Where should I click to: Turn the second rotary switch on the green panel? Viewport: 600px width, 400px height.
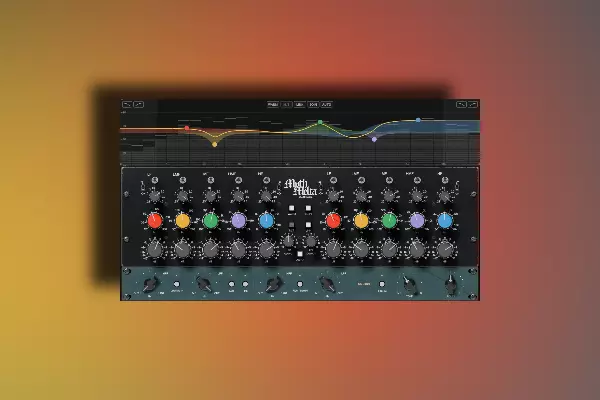(204, 284)
